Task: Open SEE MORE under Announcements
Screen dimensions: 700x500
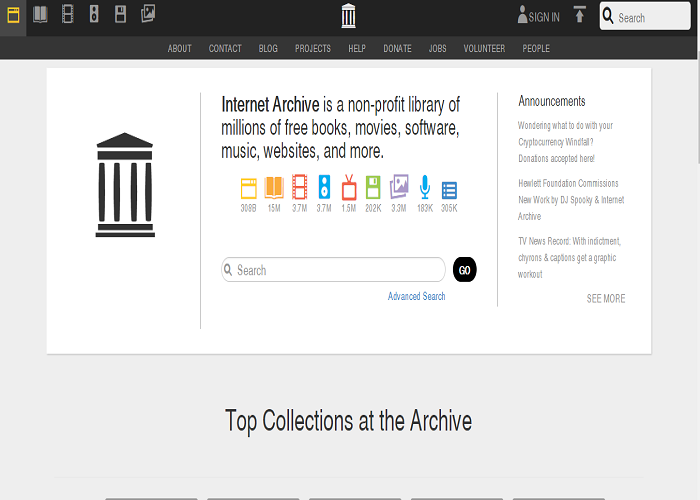Action: (606, 298)
